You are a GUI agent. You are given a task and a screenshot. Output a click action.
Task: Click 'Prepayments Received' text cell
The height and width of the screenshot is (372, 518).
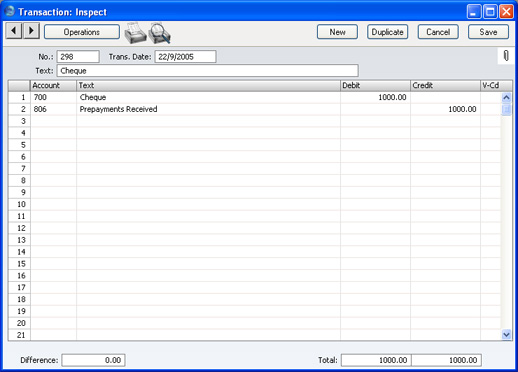click(208, 109)
